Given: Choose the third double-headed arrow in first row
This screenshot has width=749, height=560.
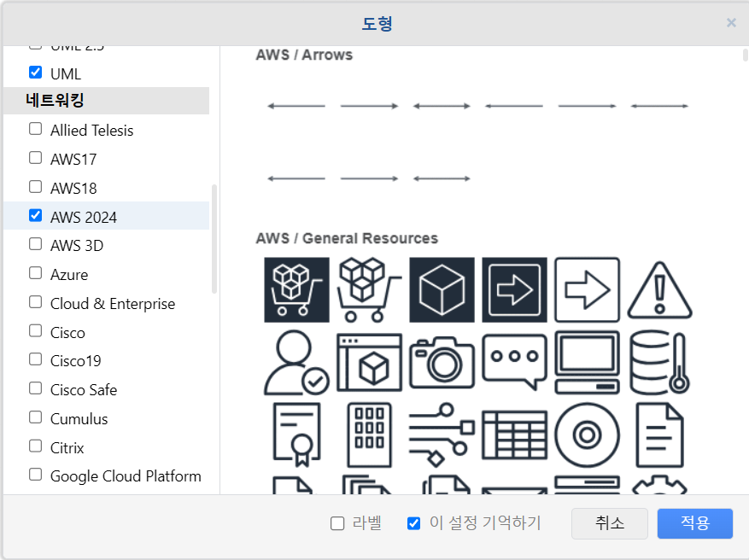Looking at the screenshot, I should pyautogui.click(x=442, y=106).
